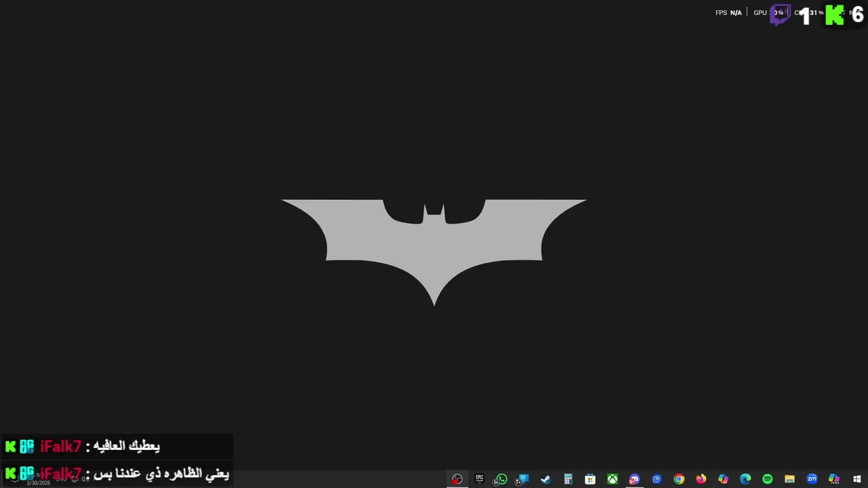This screenshot has width=868, height=488.
Task: Launch Firefox from the taskbar
Action: coord(701,479)
